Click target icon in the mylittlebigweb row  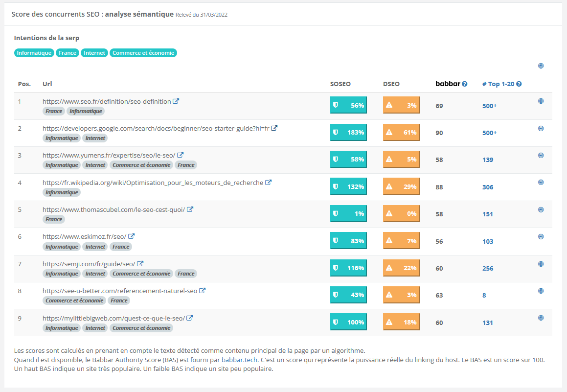click(x=541, y=318)
